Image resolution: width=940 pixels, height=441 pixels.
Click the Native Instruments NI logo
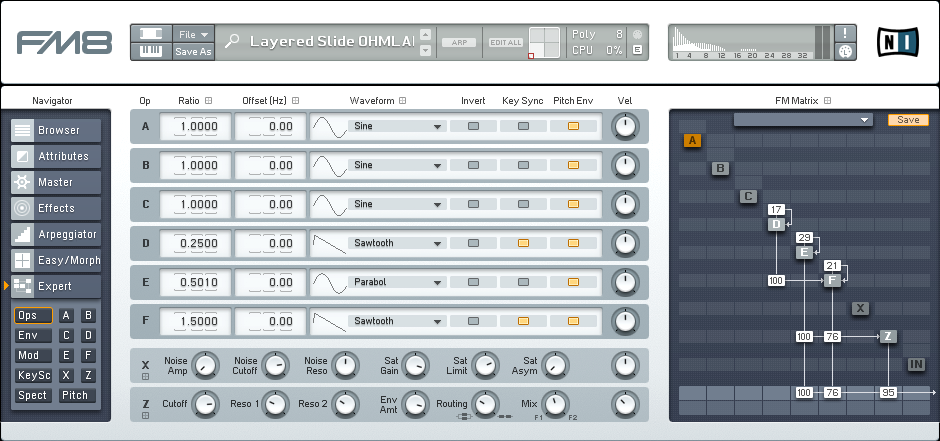point(897,42)
